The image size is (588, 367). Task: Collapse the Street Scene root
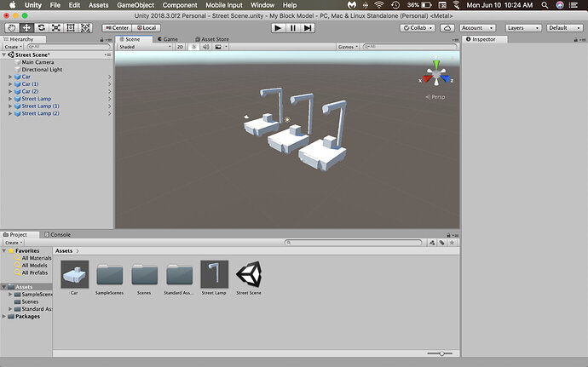pyautogui.click(x=4, y=54)
